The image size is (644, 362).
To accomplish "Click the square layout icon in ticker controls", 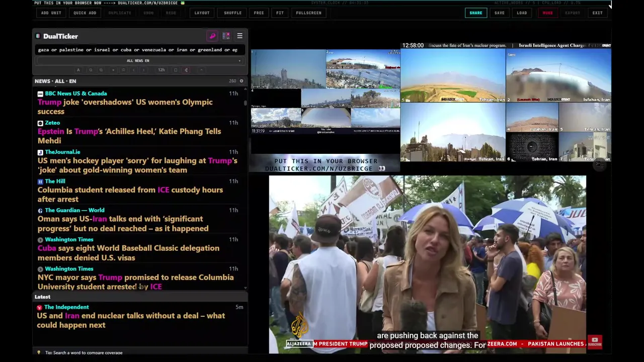I will (x=176, y=70).
